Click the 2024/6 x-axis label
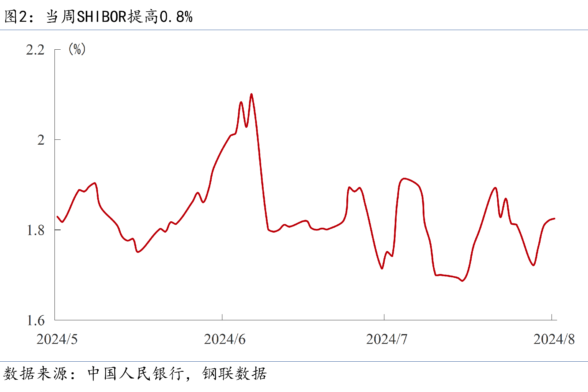The width and height of the screenshot is (588, 392). coord(225,339)
